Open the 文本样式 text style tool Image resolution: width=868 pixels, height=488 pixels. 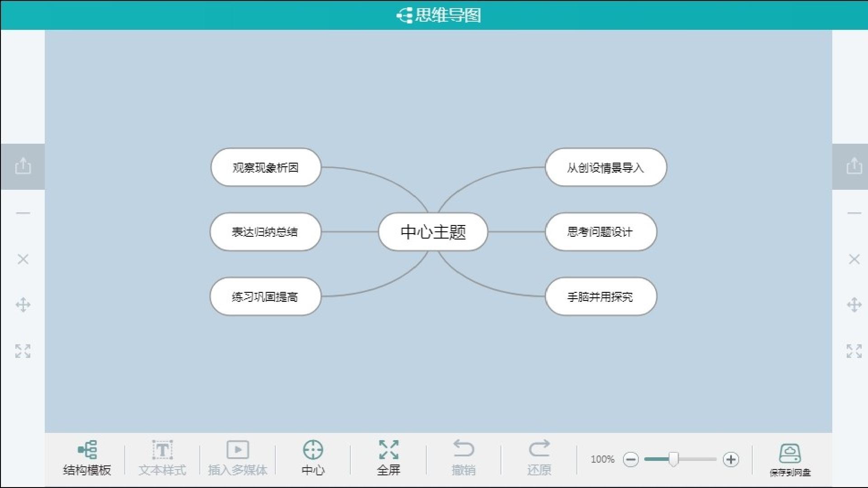click(162, 458)
